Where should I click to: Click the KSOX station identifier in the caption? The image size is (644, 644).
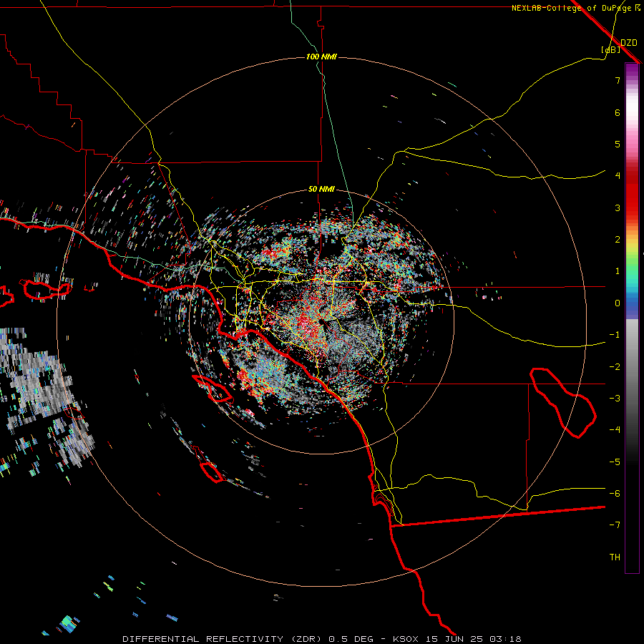[406, 639]
